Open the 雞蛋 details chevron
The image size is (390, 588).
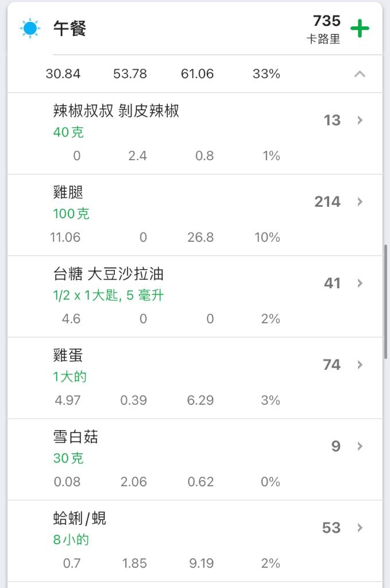tap(360, 365)
